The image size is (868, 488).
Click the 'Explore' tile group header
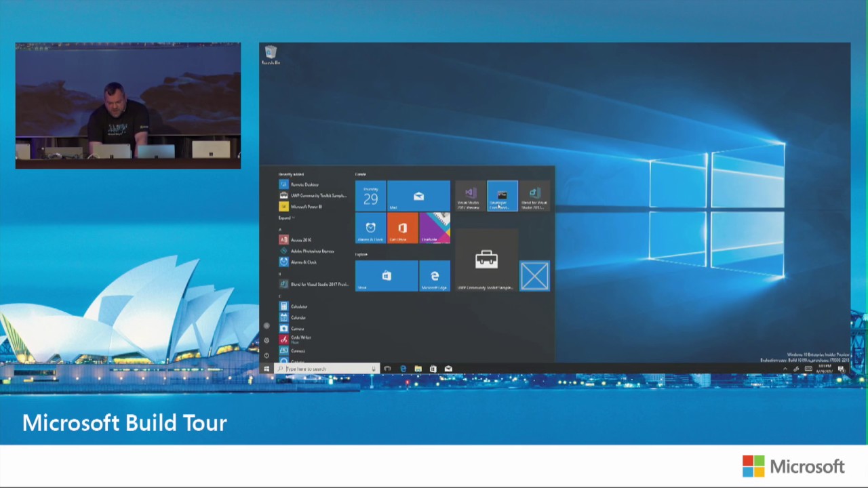[x=361, y=254]
